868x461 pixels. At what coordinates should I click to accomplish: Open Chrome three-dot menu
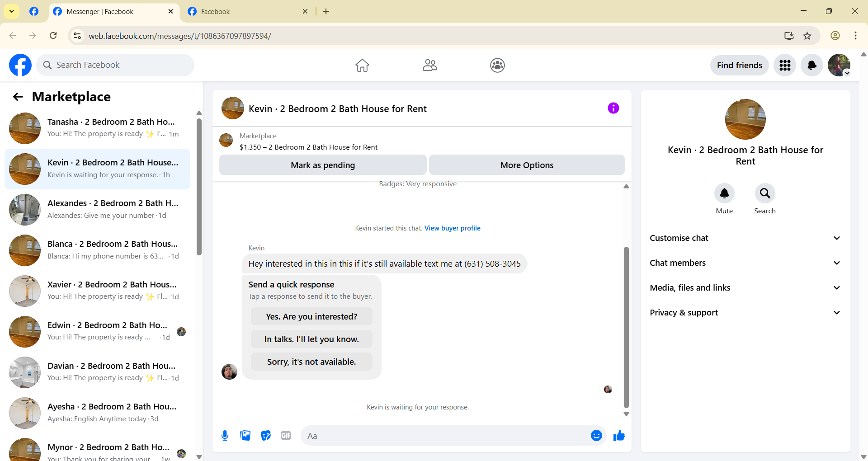(855, 36)
